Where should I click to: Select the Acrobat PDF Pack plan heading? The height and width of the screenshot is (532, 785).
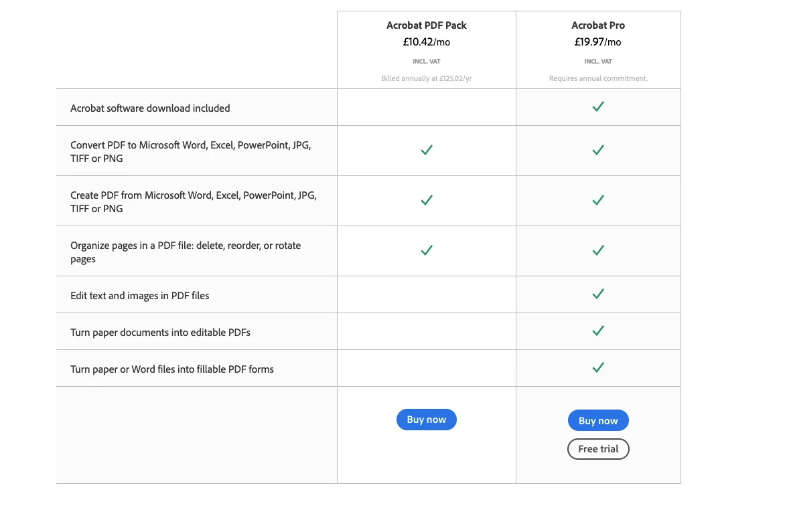click(x=427, y=25)
